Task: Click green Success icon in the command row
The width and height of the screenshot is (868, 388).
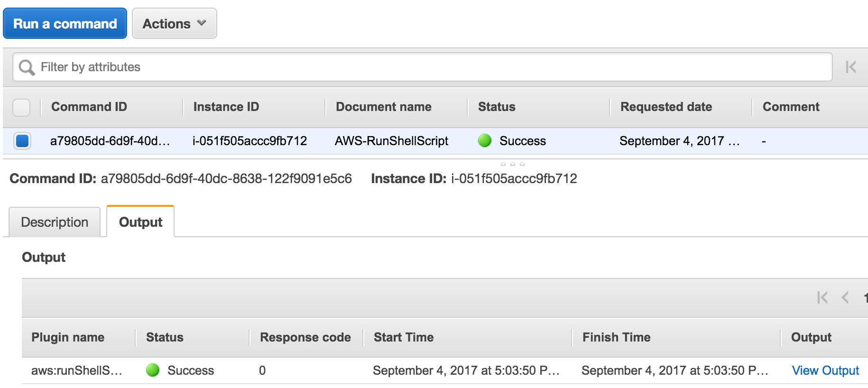Action: coord(484,141)
